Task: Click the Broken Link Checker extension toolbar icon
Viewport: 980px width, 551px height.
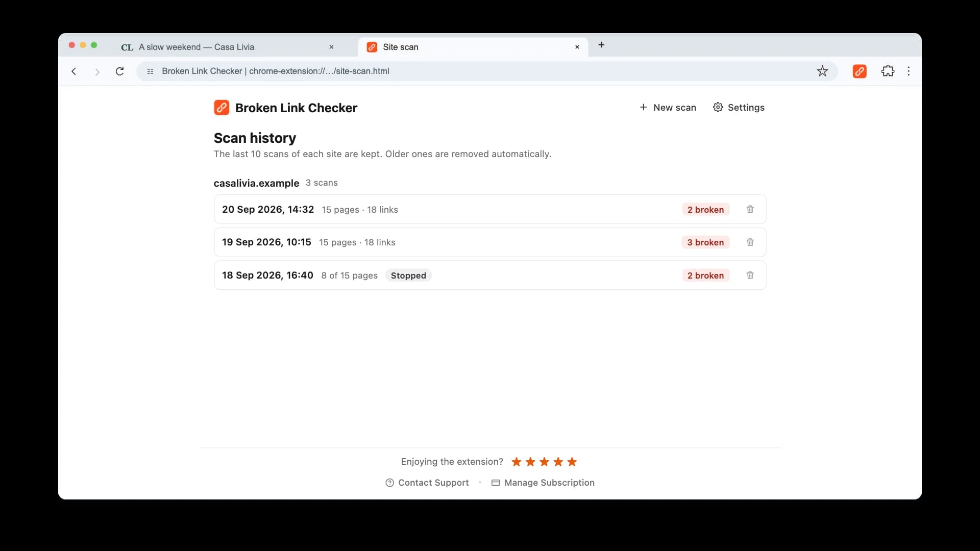Action: coord(860,71)
